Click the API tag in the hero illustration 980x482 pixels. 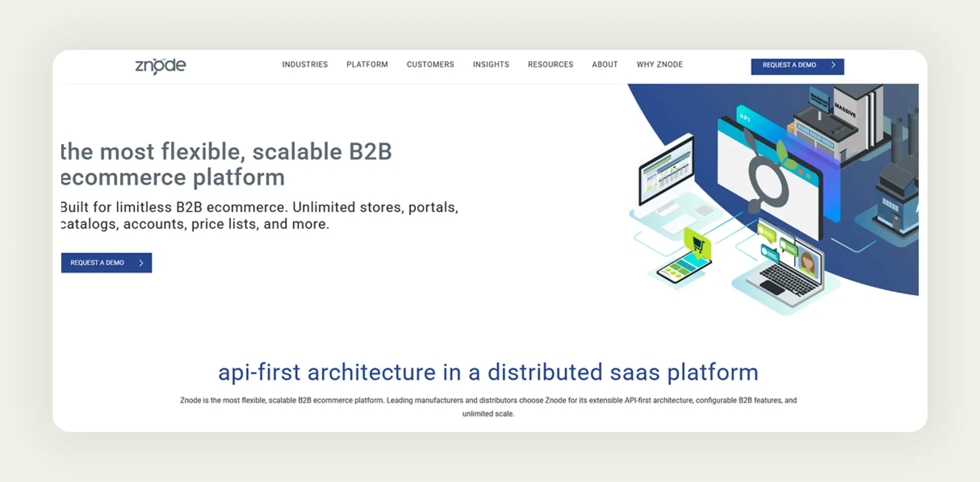[x=744, y=118]
